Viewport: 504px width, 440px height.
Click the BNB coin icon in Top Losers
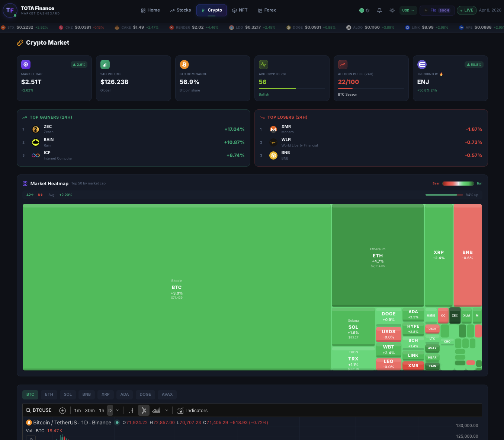pos(273,155)
